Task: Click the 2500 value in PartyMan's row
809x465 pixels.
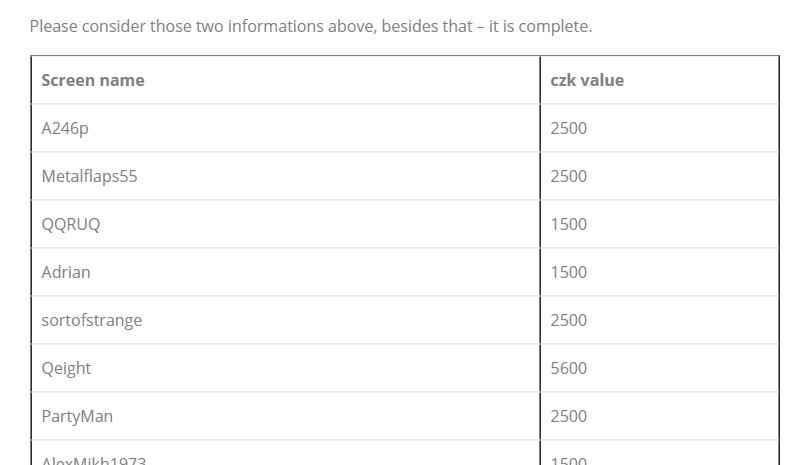Action: (568, 416)
